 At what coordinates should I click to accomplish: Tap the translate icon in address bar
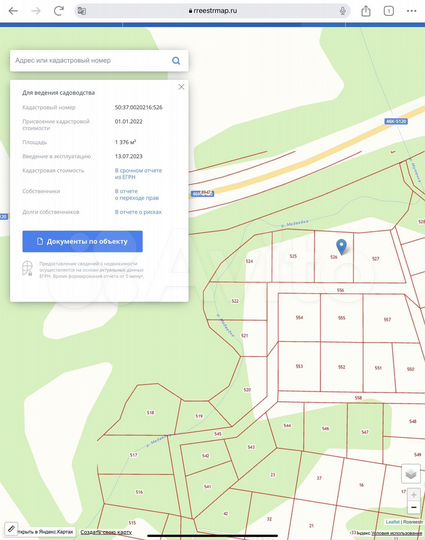(82, 11)
